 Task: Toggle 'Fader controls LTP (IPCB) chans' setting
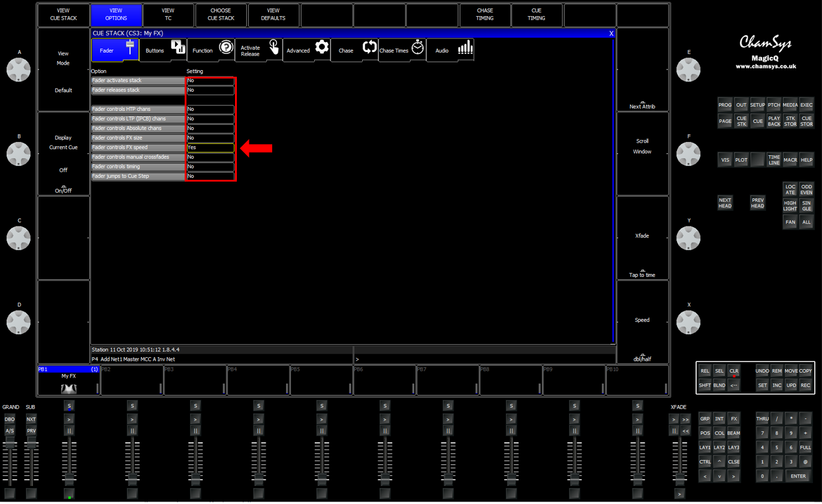210,119
